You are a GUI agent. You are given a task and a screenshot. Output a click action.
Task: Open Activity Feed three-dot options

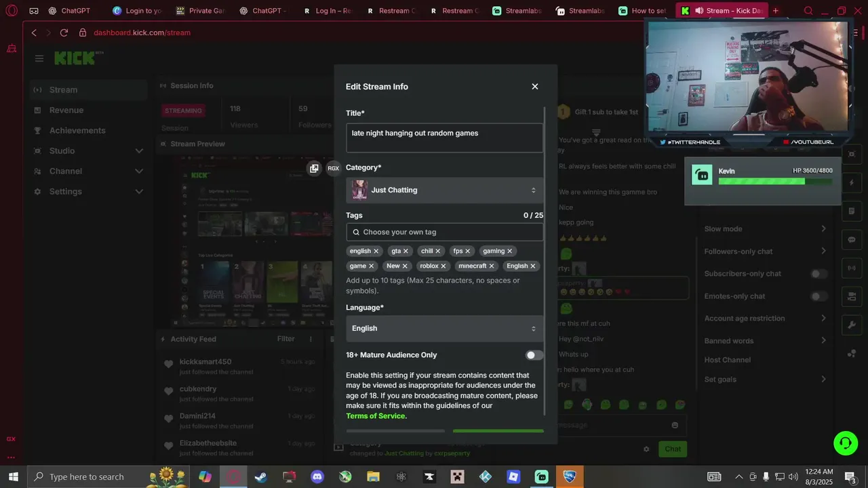pos(311,339)
